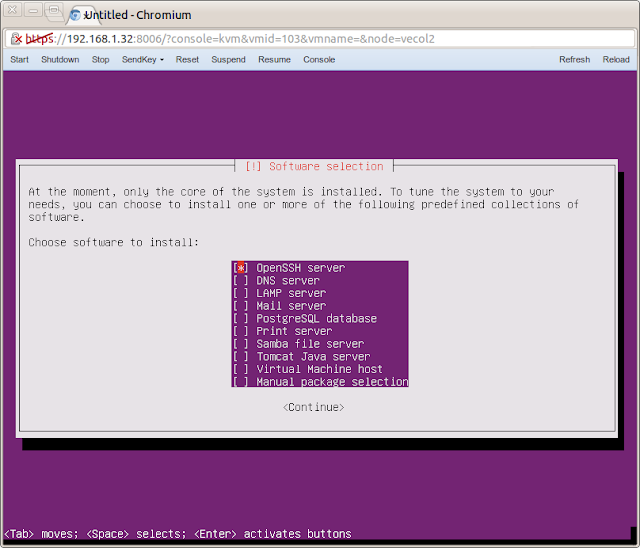This screenshot has width=640, height=548.
Task: Toggle the Manual package selection checkbox
Action: point(241,382)
